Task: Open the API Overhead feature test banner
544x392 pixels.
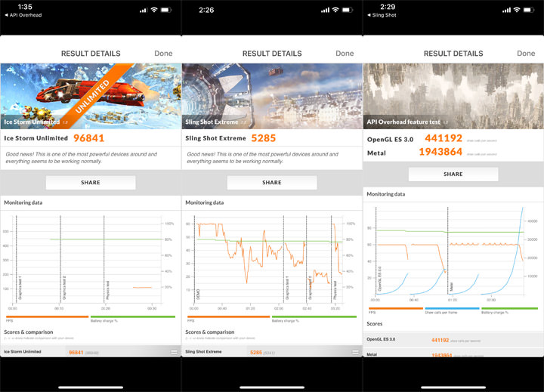Action: 453,96
